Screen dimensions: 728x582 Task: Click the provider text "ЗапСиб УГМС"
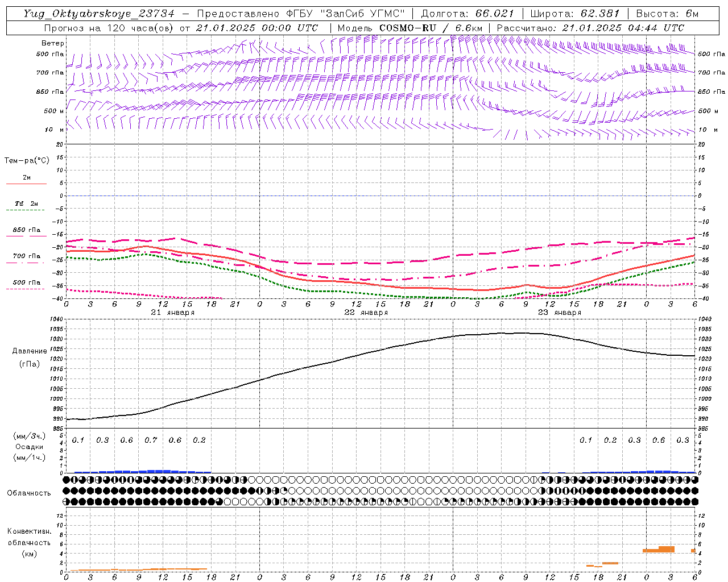pyautogui.click(x=363, y=14)
